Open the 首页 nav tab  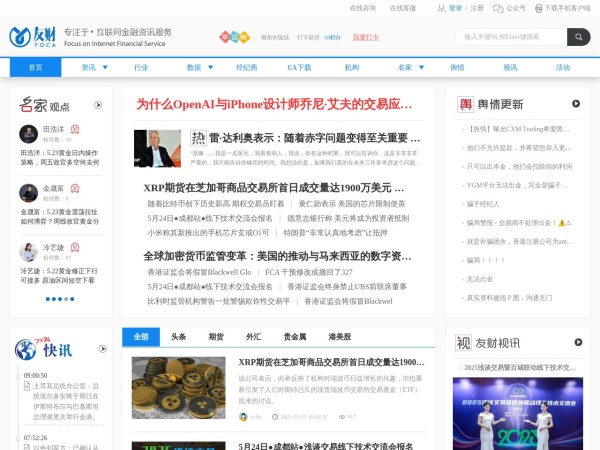coord(36,67)
